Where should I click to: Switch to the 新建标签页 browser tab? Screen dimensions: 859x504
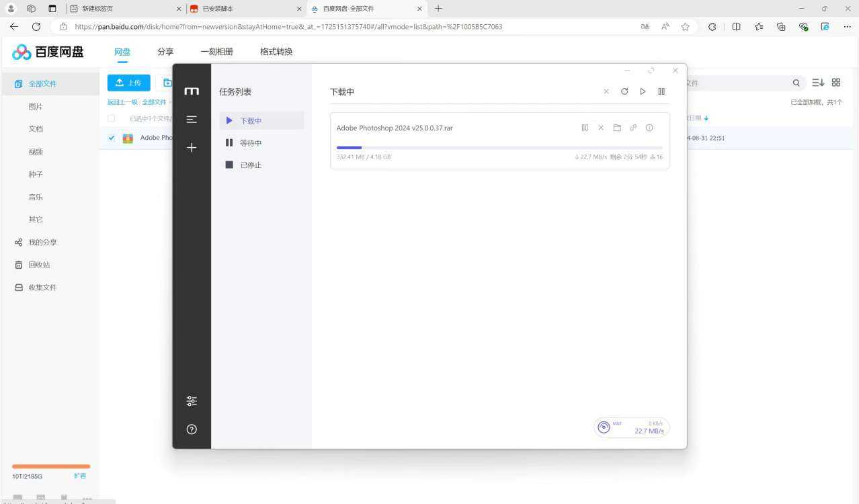(126, 9)
